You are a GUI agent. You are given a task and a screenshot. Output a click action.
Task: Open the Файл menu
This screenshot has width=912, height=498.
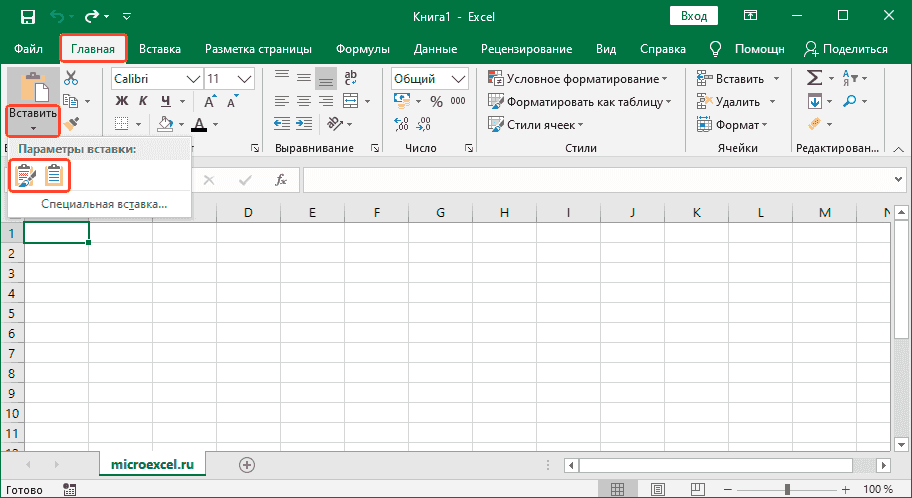click(28, 48)
